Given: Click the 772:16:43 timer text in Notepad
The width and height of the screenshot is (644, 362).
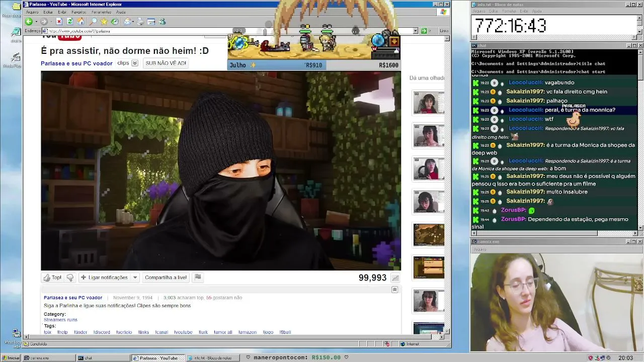Looking at the screenshot, I should [511, 26].
